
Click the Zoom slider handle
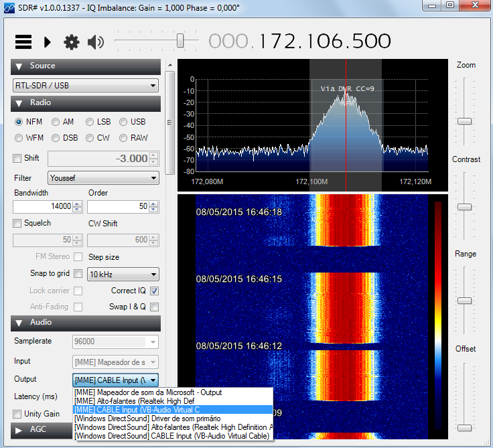[464, 121]
